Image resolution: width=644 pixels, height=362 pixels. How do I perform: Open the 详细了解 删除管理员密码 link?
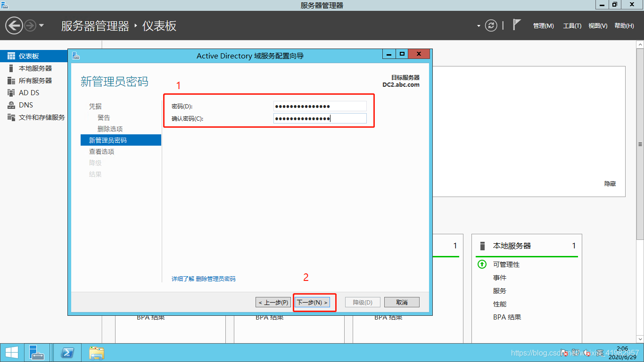[203, 279]
